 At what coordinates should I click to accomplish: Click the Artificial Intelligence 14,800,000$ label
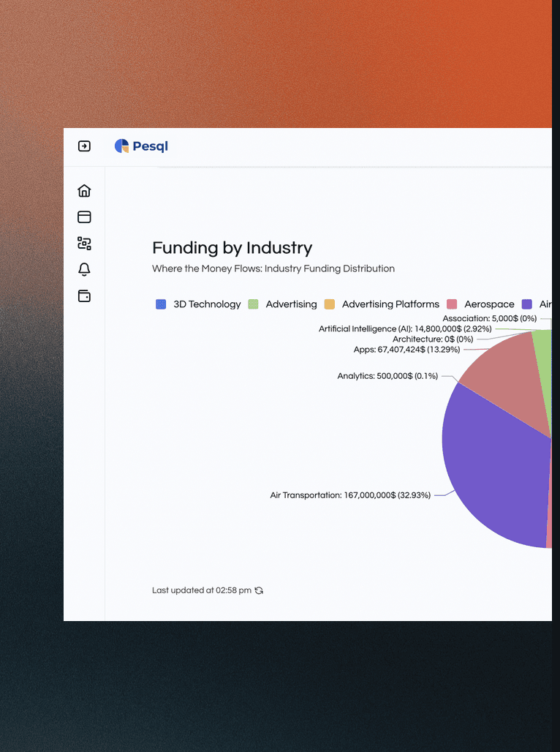[x=405, y=328]
